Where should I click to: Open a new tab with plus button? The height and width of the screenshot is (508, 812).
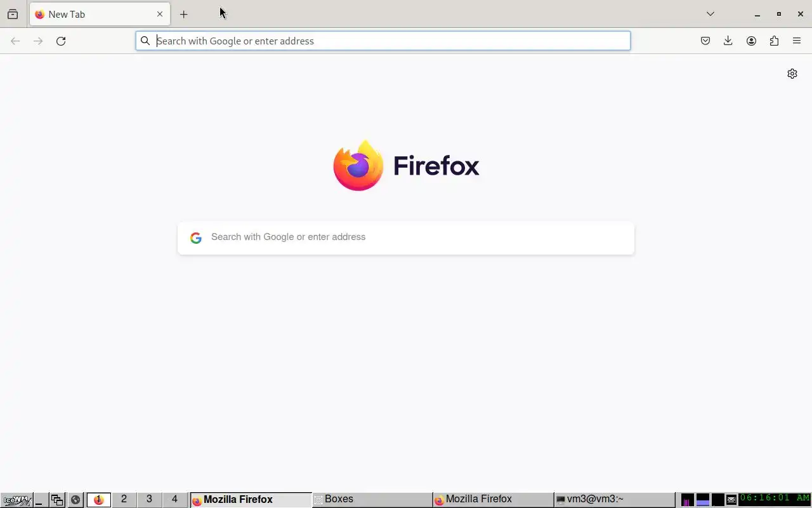183,14
